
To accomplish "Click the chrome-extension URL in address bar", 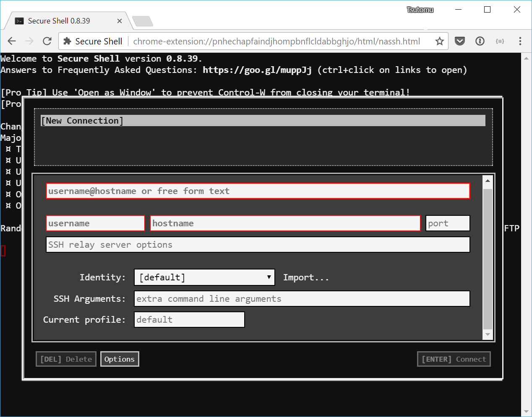I will click(276, 41).
